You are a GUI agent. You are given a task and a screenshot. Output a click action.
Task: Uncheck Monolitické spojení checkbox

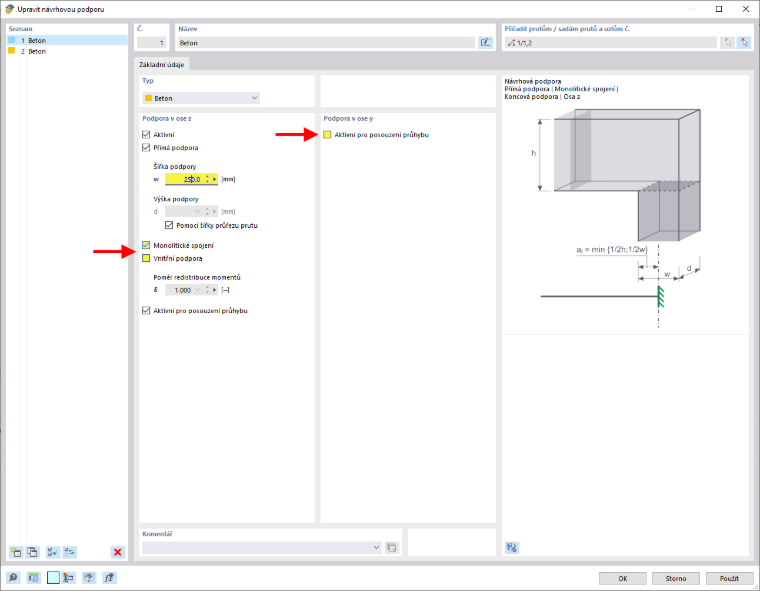coord(146,245)
